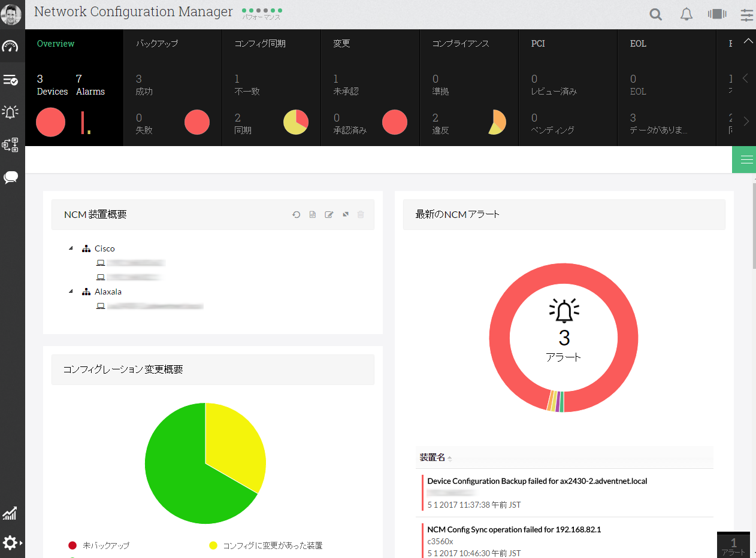Sort by 装置名 column header
756x558 pixels.
point(433,457)
